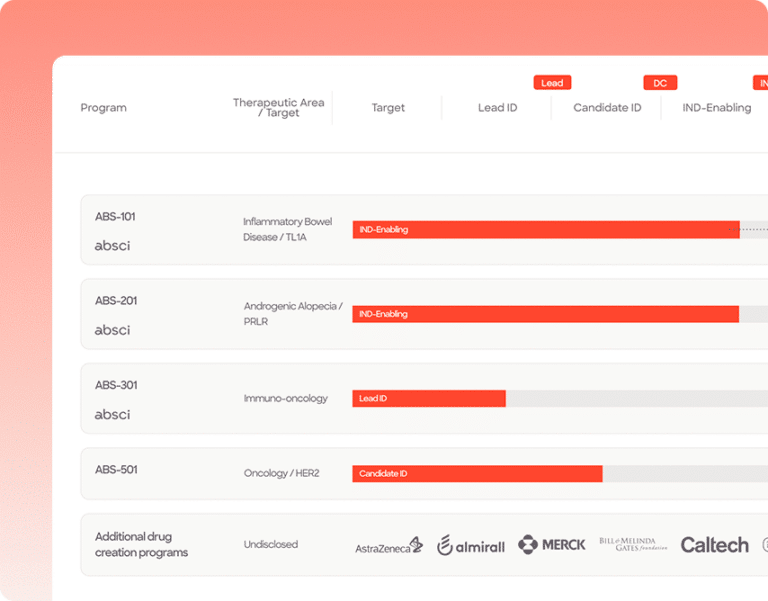Click the Bill & Melinda Gates Foundation logo
Viewport: 768px width, 601px height.
(633, 544)
